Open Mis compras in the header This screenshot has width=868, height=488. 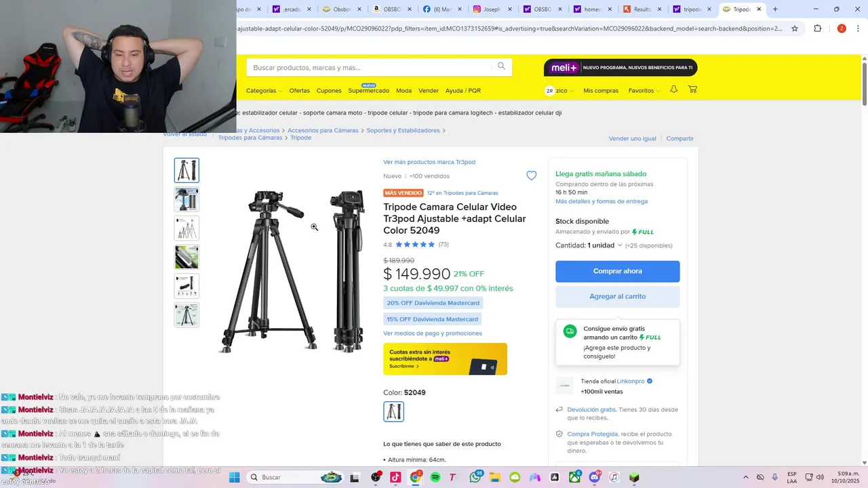tap(601, 91)
